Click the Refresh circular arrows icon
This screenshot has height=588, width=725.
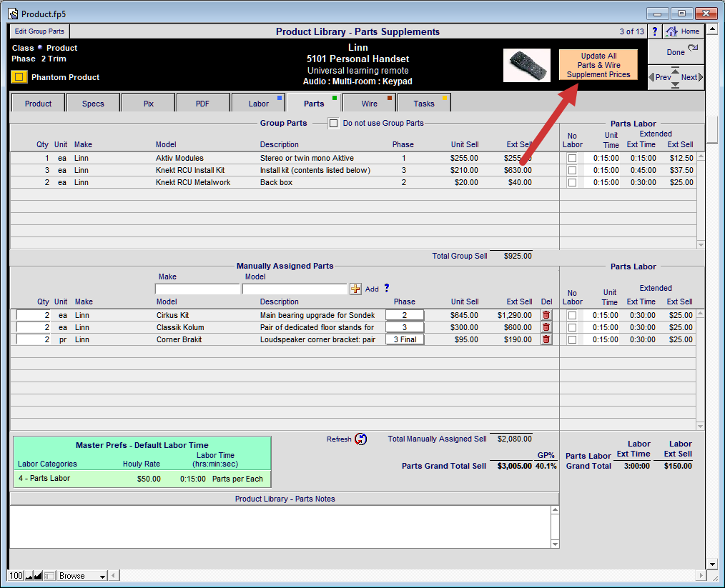click(x=360, y=439)
